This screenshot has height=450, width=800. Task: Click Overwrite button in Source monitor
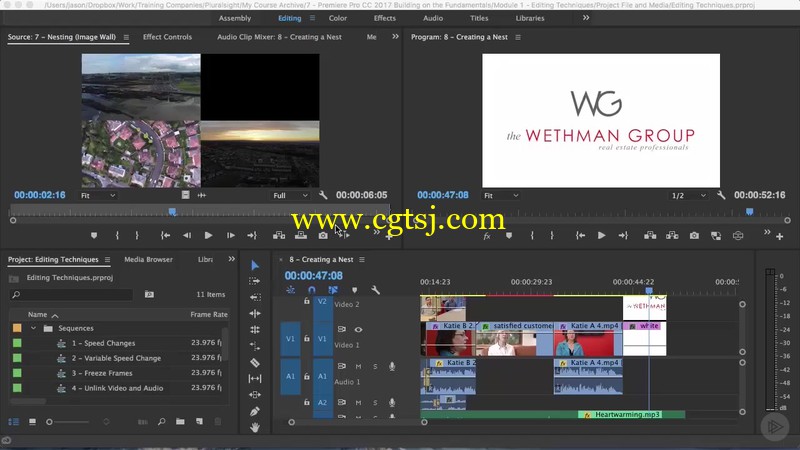click(301, 236)
